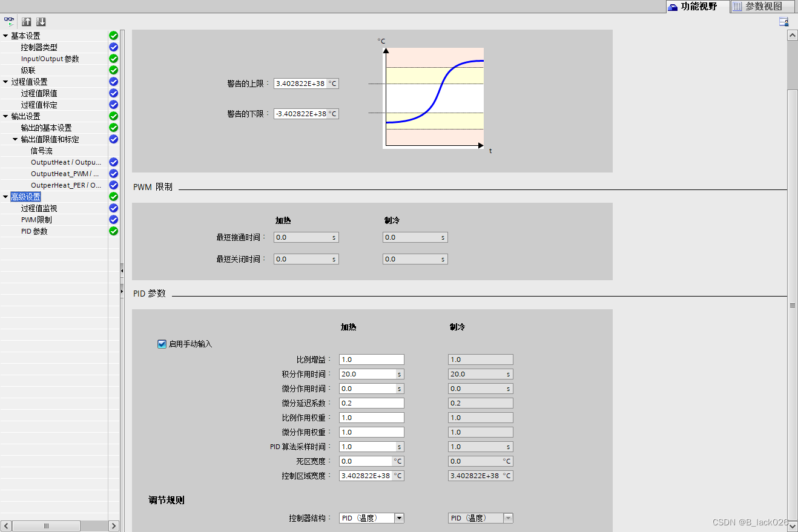This screenshot has height=532, width=798.
Task: Click the scroll-up arrow of main scrollbar
Action: (792, 36)
